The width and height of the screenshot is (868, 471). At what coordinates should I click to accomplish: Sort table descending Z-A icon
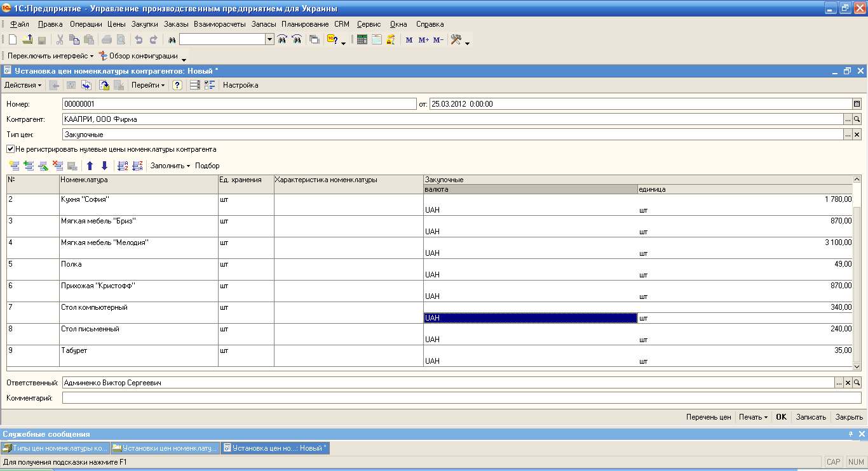coord(137,166)
